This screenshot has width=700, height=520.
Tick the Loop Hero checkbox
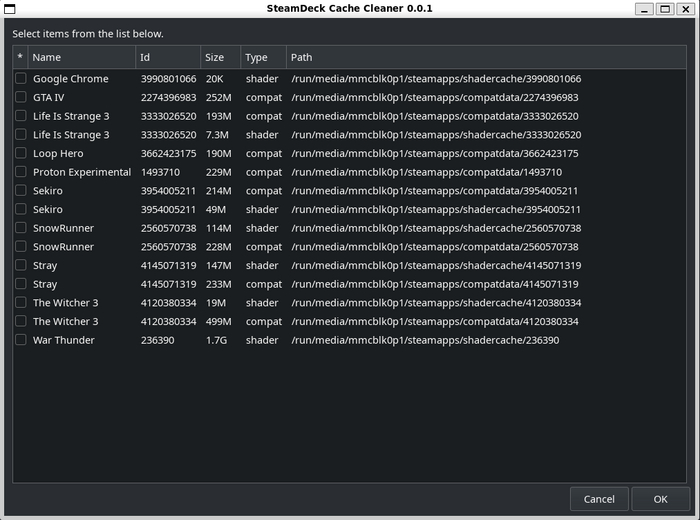(21, 153)
